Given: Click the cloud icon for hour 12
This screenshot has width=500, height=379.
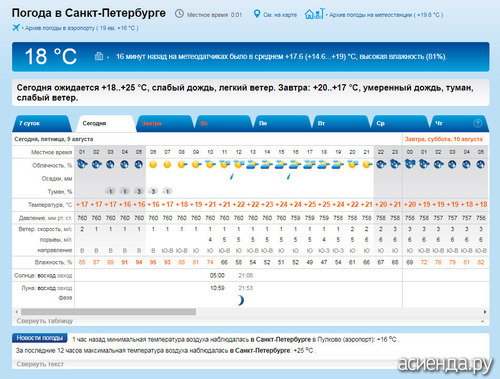Looking at the screenshot, I should click(239, 164).
